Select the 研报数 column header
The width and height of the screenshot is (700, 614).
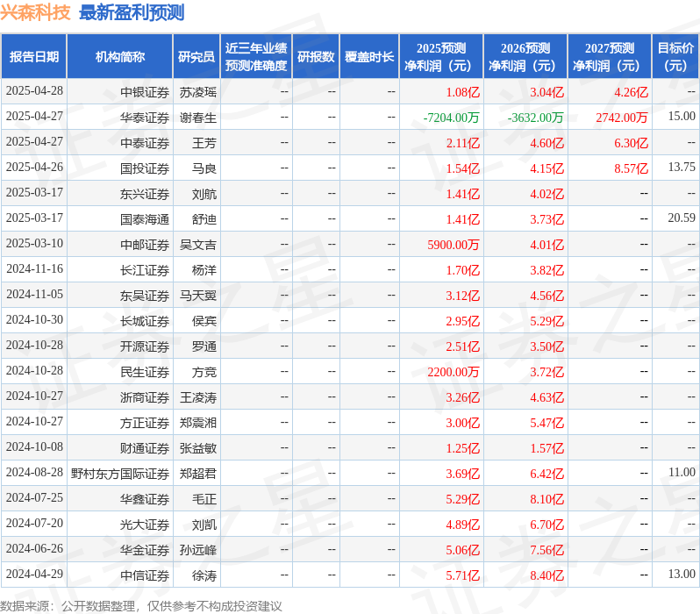tap(316, 57)
